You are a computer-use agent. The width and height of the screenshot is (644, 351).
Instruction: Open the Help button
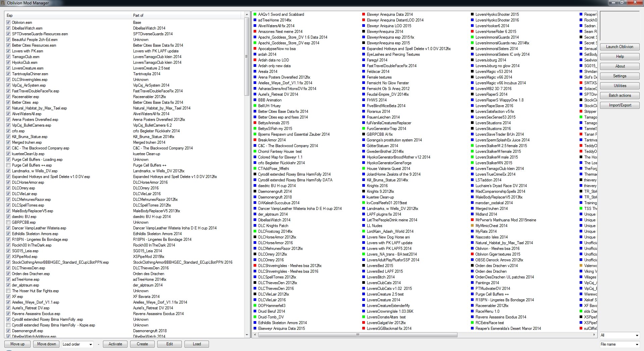[x=620, y=56]
